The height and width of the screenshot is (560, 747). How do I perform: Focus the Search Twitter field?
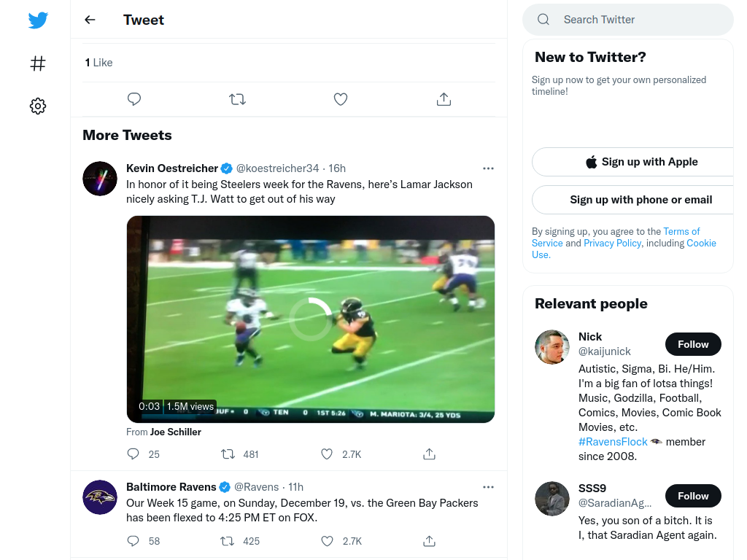point(628,20)
